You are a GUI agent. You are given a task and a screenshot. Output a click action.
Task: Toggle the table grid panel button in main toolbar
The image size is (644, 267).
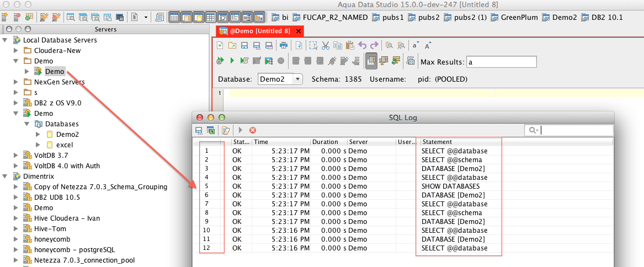pos(210,17)
